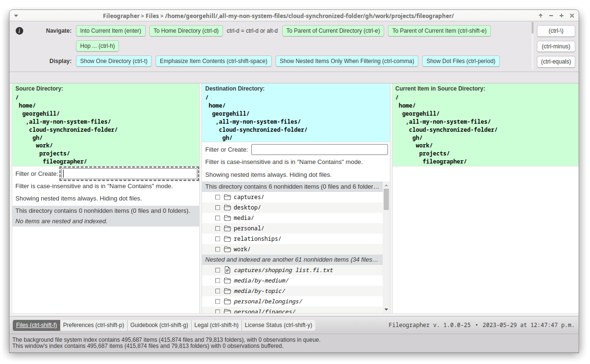Screen dimensions: 590x364
Task: Click the always-on-top arrow in title bar
Action: [x=540, y=16]
